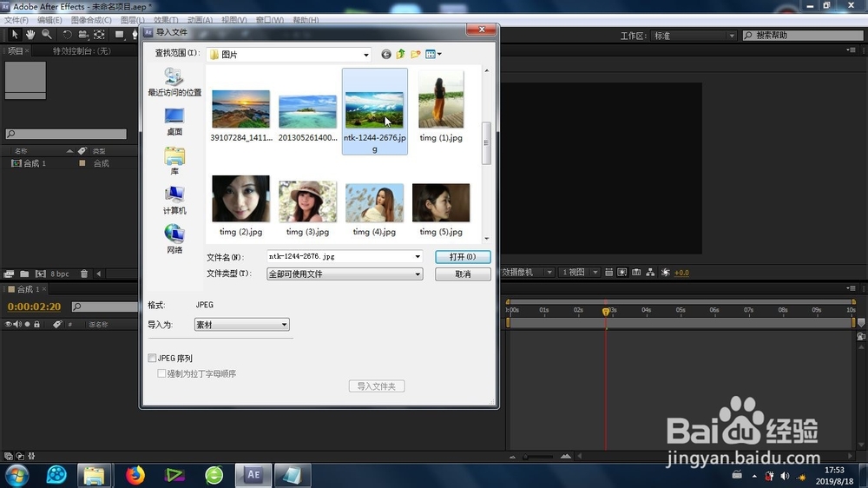Open Libraries (库) location
Screen dimensions: 868x488
(x=174, y=162)
